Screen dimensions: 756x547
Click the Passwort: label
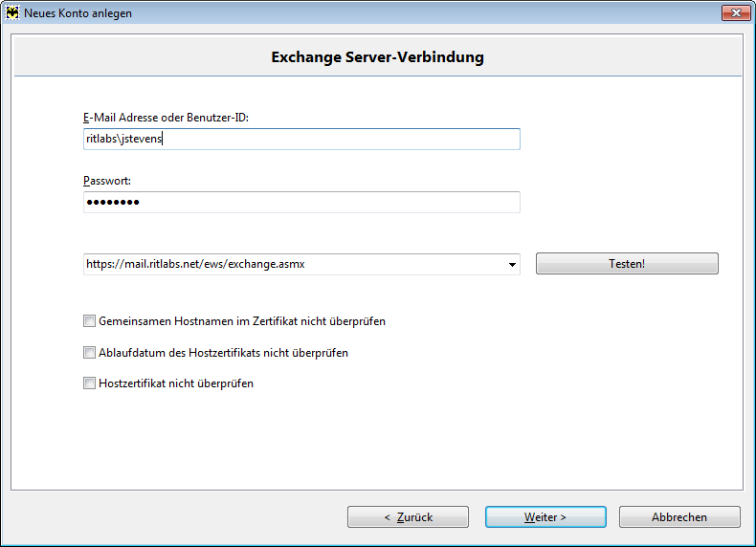coord(107,181)
